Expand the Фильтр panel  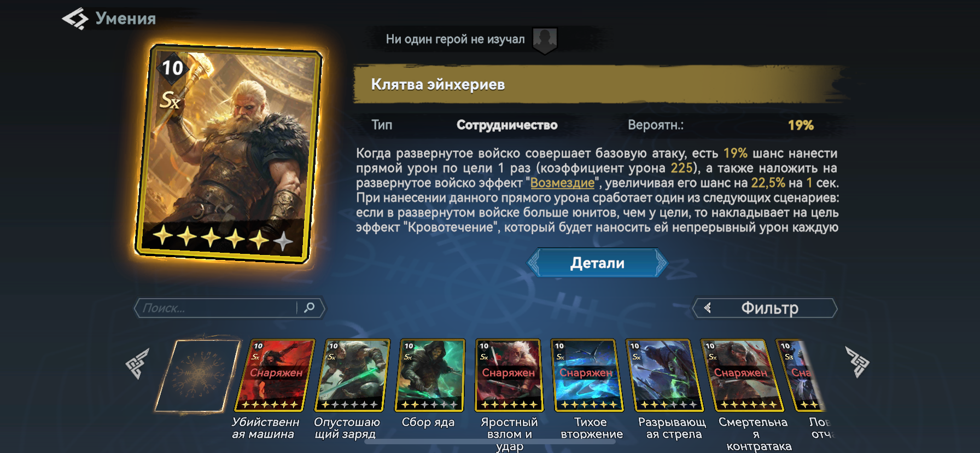coord(765,308)
